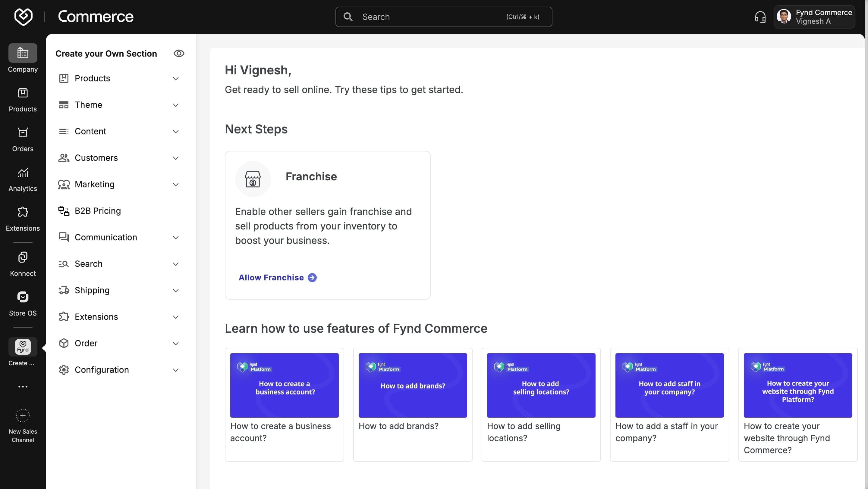
Task: Click the headset support icon
Action: (760, 17)
